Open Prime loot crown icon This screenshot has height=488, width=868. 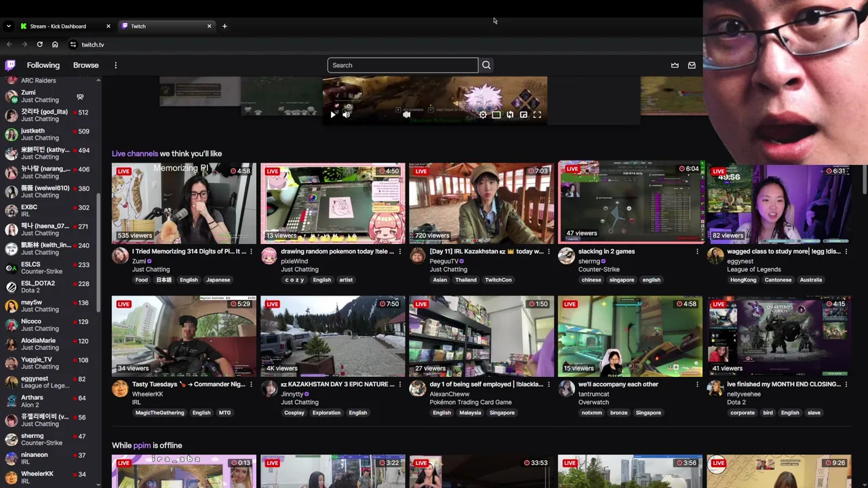675,65
